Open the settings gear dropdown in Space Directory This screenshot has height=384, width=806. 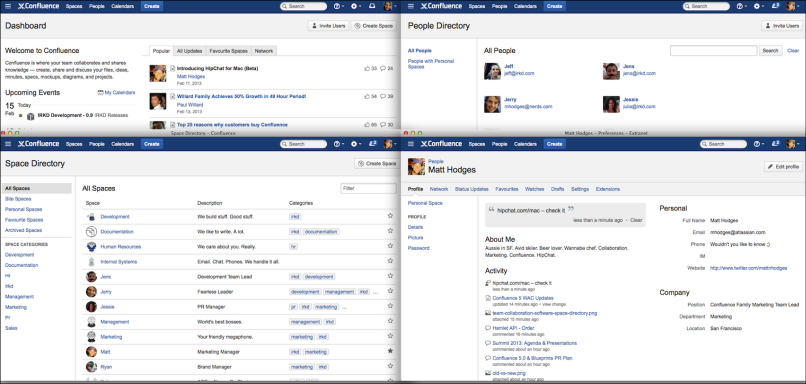[x=355, y=144]
